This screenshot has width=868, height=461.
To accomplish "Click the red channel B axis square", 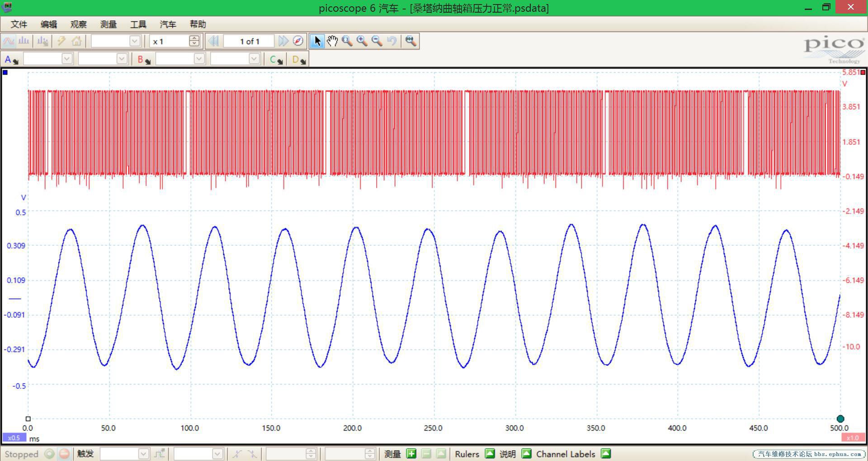I will (x=863, y=72).
